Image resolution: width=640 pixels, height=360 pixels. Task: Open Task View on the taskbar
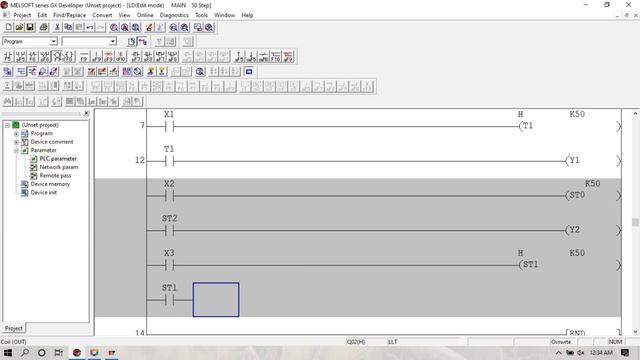(x=59, y=353)
